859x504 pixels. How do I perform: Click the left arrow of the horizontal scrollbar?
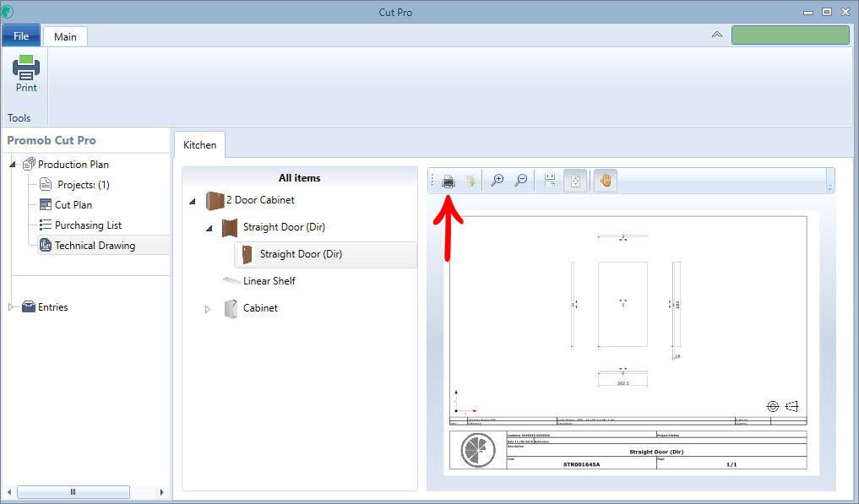click(8, 492)
